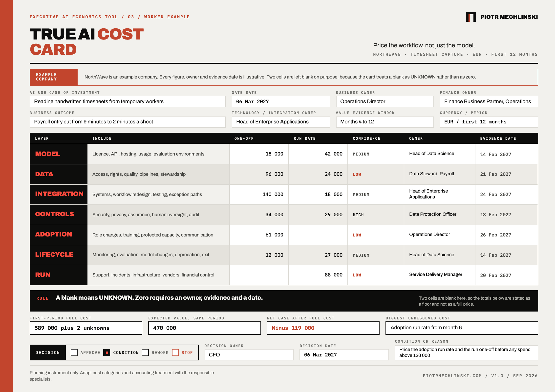Viewport: 555px width, 392px height.
Task: Edit the AI use case field
Action: pos(128,101)
